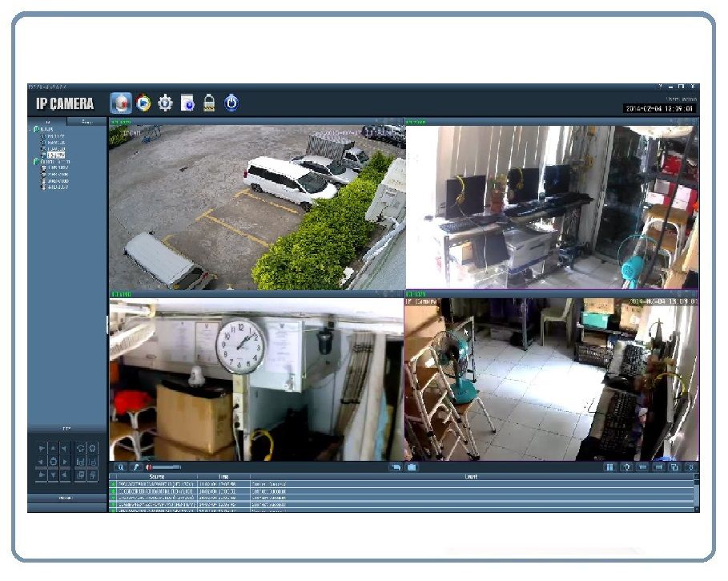Toggle the speaker mute icon
This screenshot has height=581, width=728.
[148, 466]
